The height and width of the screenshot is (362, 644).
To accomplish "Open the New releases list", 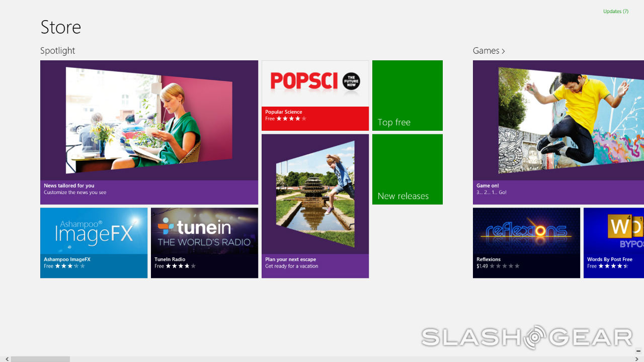I will coord(407,169).
